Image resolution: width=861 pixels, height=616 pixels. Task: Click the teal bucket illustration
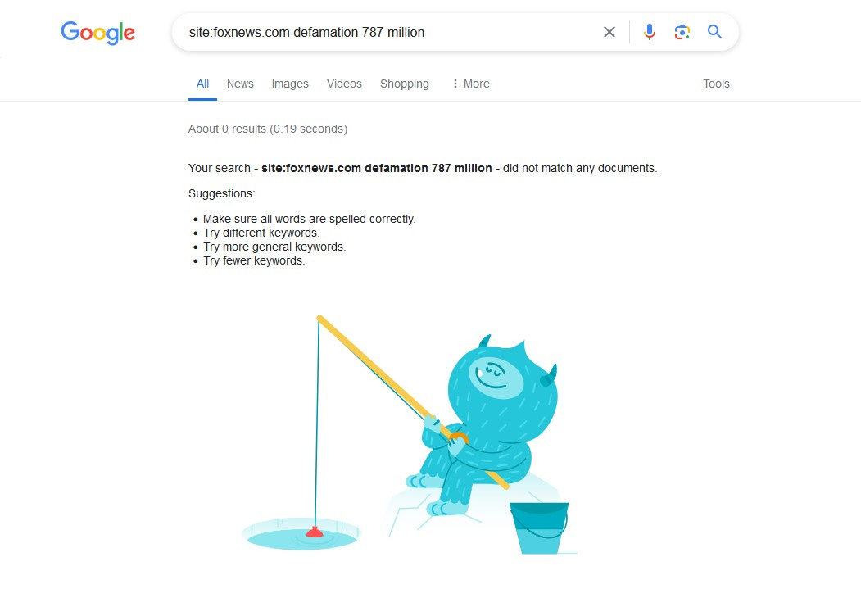click(539, 528)
